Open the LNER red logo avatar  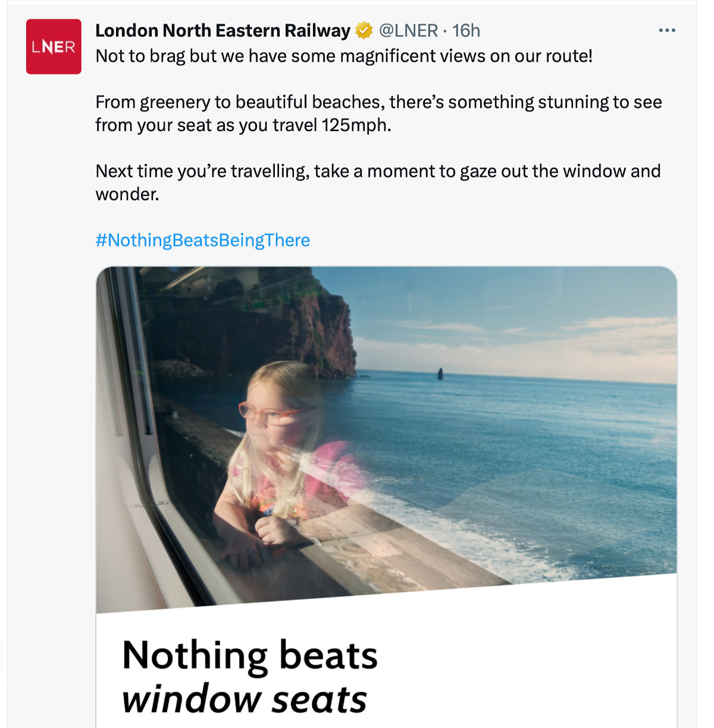[54, 46]
